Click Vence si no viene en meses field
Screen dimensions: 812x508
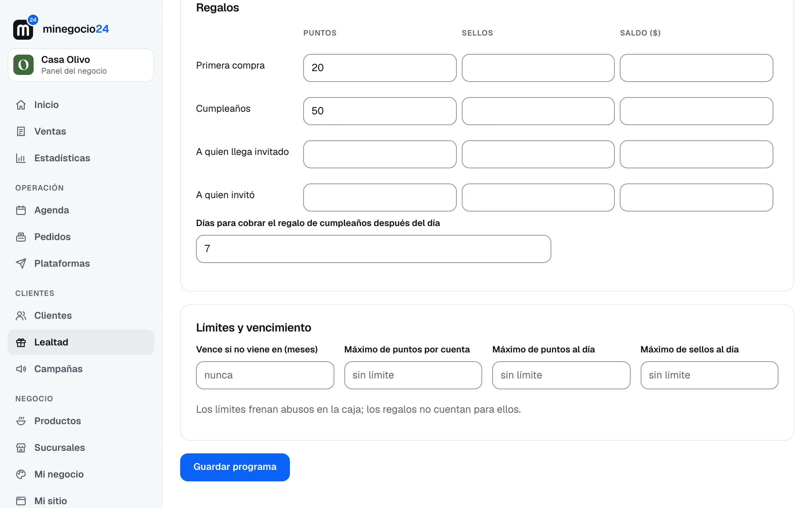(x=265, y=375)
